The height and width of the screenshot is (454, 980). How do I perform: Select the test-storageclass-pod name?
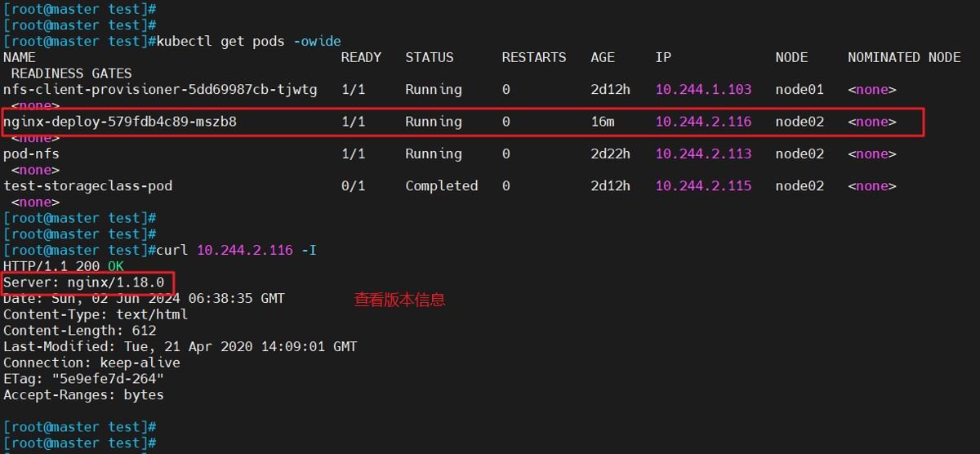[x=87, y=185]
